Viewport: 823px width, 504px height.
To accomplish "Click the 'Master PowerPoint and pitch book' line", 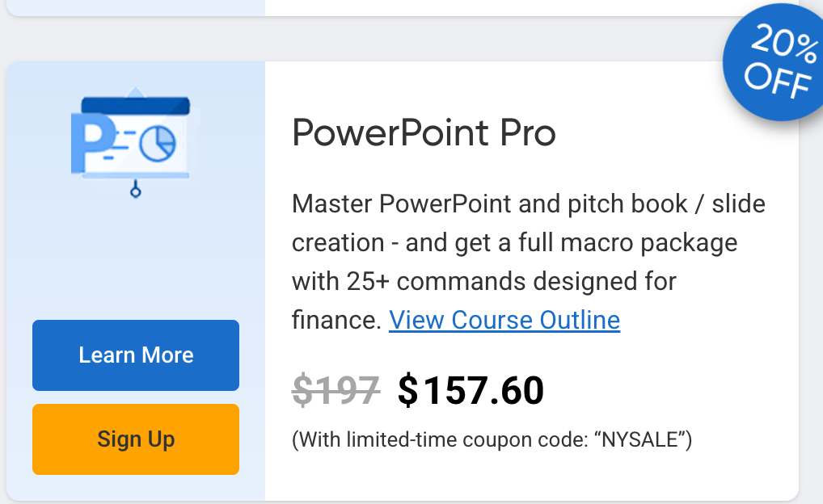I will point(529,204).
